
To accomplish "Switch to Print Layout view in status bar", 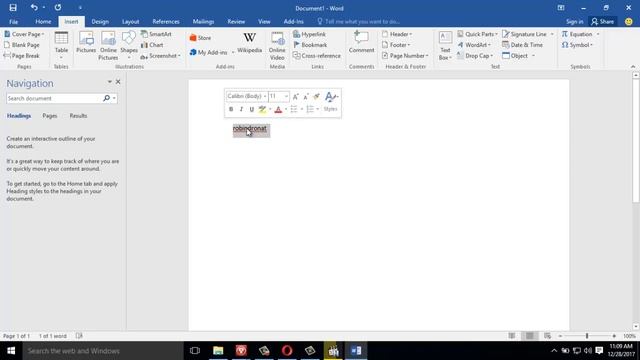I will tap(529, 336).
